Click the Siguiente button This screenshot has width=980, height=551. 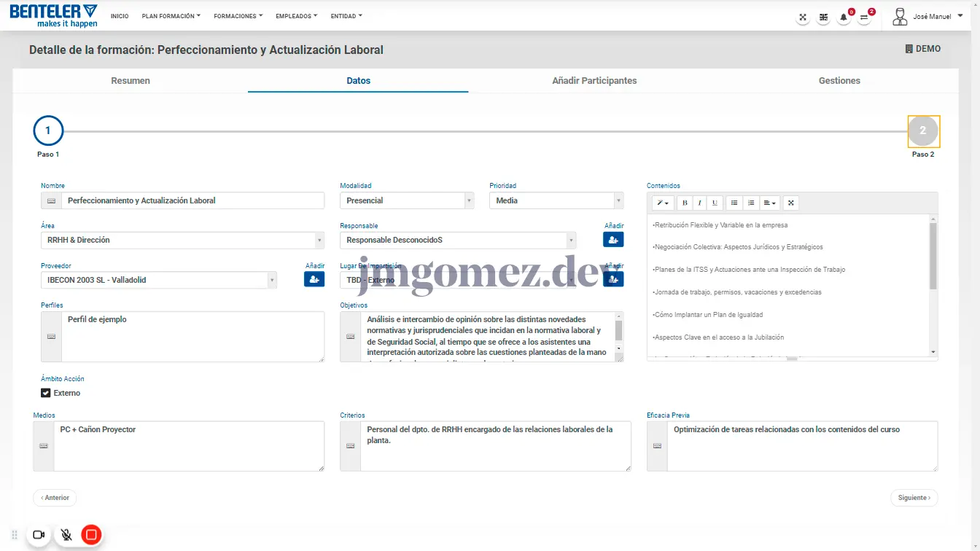point(914,498)
